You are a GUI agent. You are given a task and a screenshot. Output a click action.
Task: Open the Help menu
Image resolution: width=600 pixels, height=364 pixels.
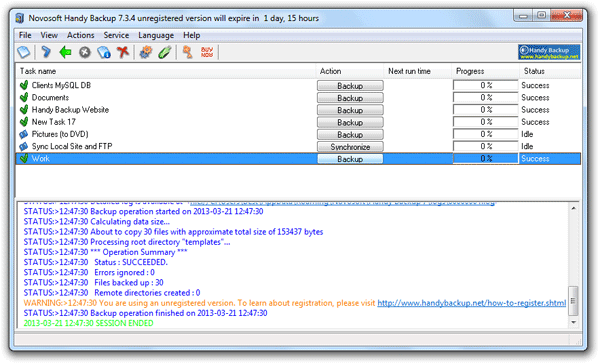point(191,35)
